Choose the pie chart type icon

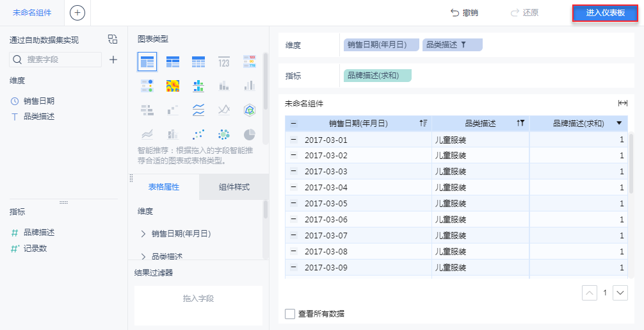click(x=249, y=134)
